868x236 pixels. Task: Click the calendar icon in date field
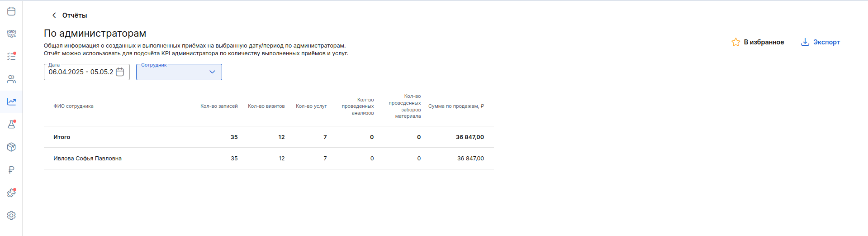click(x=120, y=72)
